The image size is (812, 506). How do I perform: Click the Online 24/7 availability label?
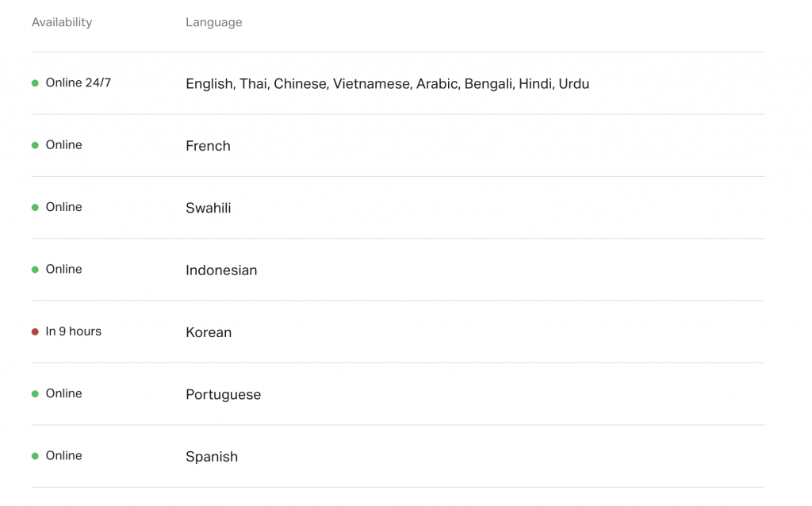click(x=79, y=82)
